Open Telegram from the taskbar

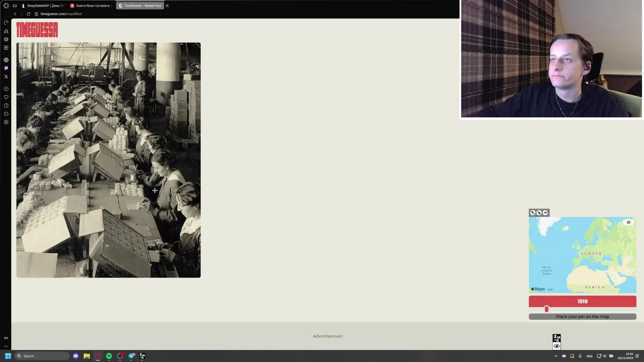131,356
